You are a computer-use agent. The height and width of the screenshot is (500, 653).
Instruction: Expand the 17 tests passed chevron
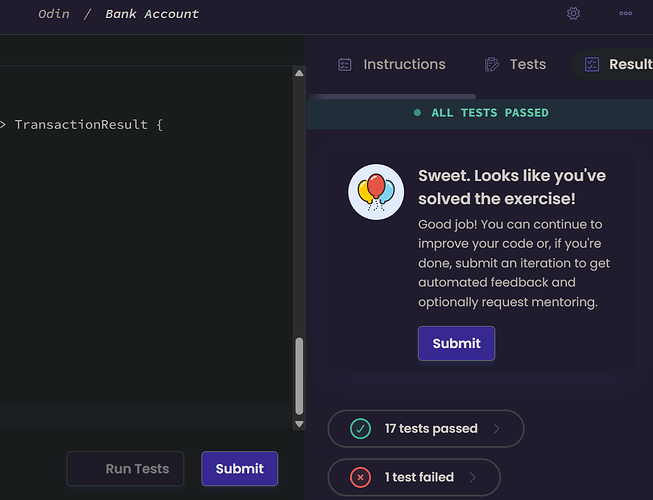(x=496, y=428)
